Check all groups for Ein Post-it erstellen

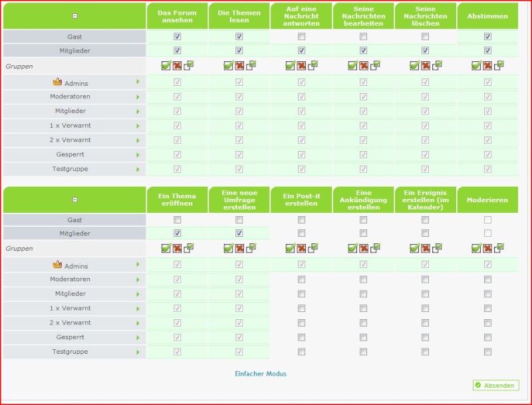tap(291, 248)
